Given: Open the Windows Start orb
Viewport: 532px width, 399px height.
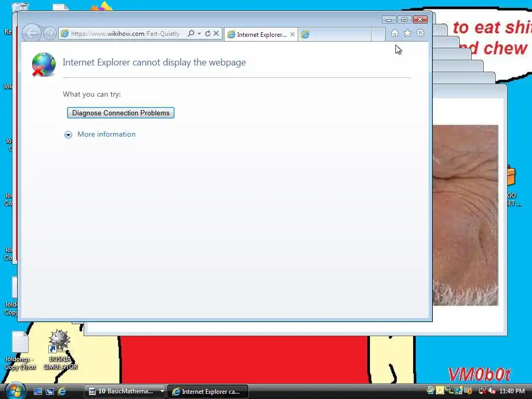Looking at the screenshot, I should tap(15, 391).
